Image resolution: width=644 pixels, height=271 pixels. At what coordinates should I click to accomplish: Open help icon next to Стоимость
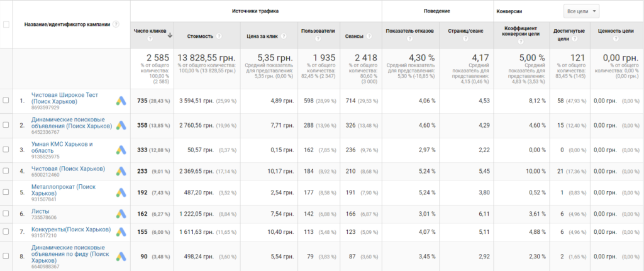pyautogui.click(x=219, y=36)
